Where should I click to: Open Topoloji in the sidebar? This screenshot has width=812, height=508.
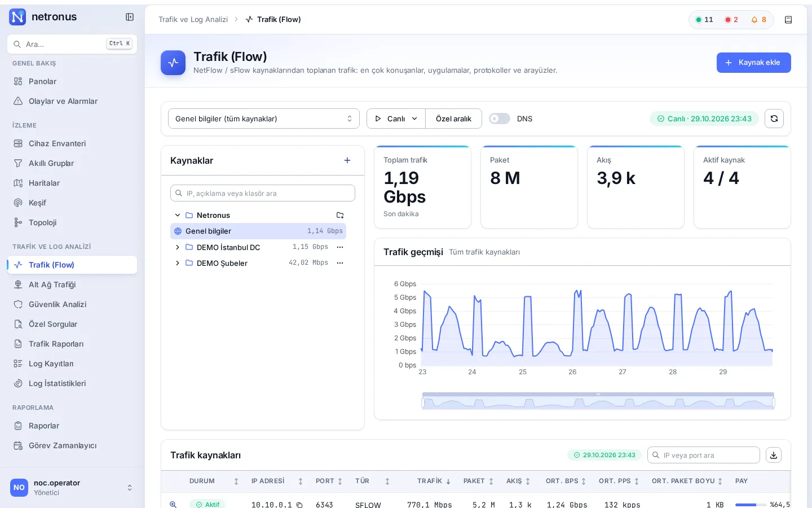(x=72, y=222)
